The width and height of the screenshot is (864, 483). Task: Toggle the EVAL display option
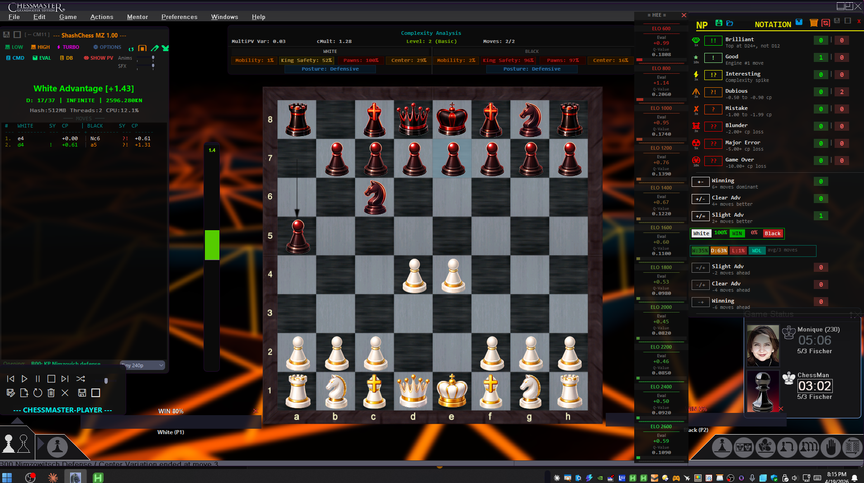41,58
